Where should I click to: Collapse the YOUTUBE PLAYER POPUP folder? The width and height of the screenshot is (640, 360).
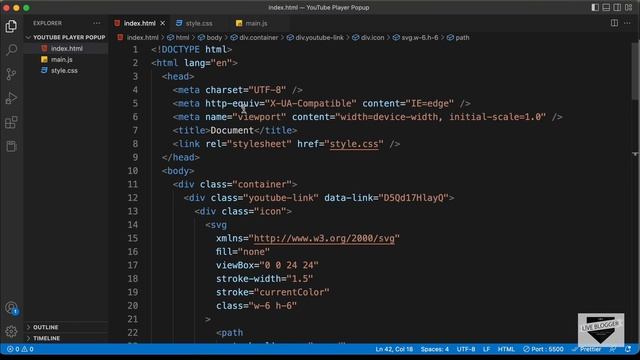pyautogui.click(x=66, y=37)
